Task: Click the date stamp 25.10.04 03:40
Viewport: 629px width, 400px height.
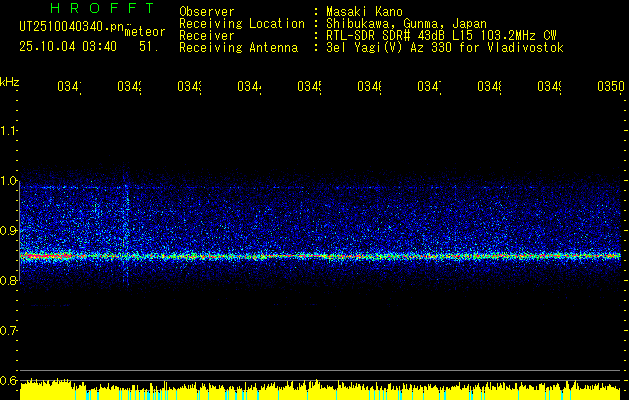Action: coord(68,47)
